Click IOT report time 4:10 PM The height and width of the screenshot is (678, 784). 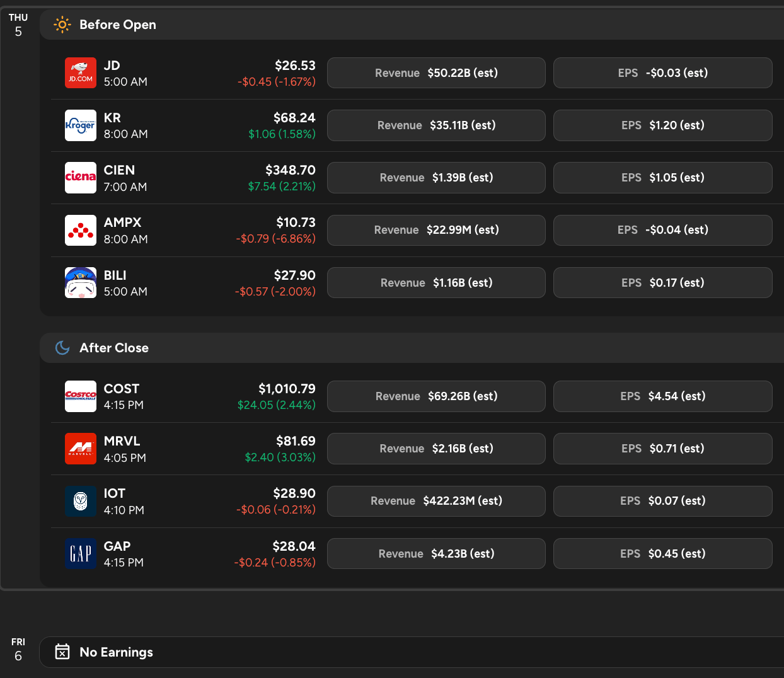[124, 510]
